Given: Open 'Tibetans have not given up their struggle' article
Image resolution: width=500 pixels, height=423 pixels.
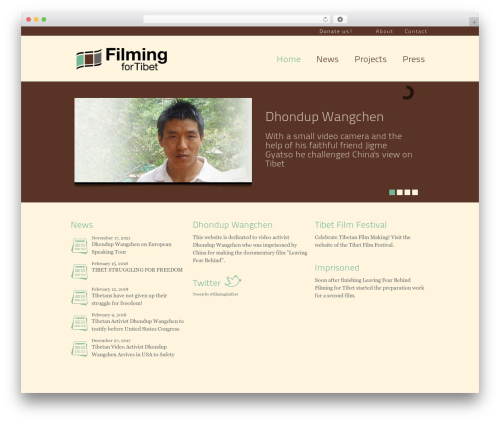Looking at the screenshot, I should [x=129, y=299].
